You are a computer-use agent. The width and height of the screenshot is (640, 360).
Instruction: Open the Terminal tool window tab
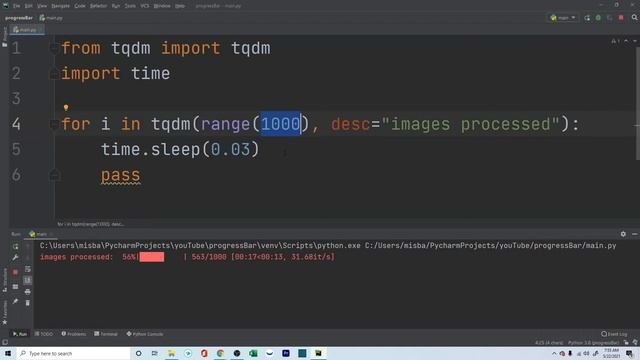coord(106,334)
